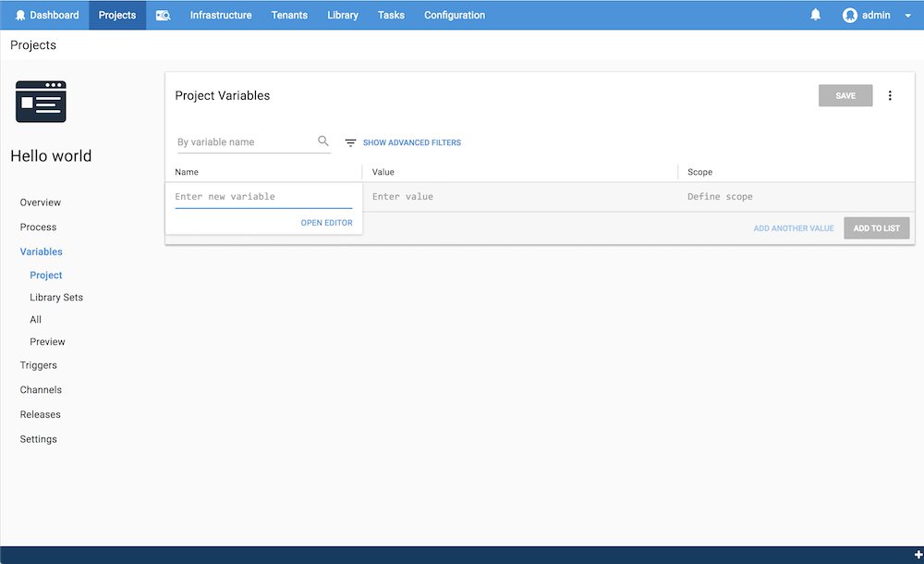This screenshot has width=924, height=564.
Task: Open the All variables sub-item
Action: (35, 320)
